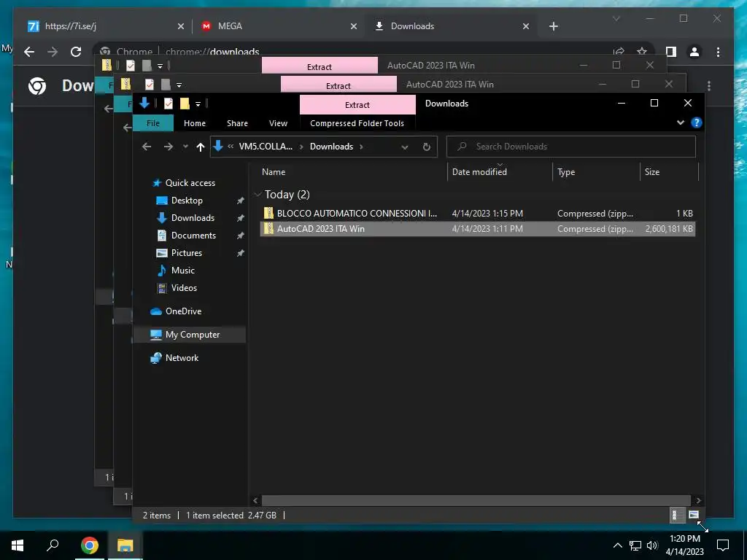Image resolution: width=747 pixels, height=560 pixels.
Task: Open Desktop in the navigation pane
Action: click(187, 201)
